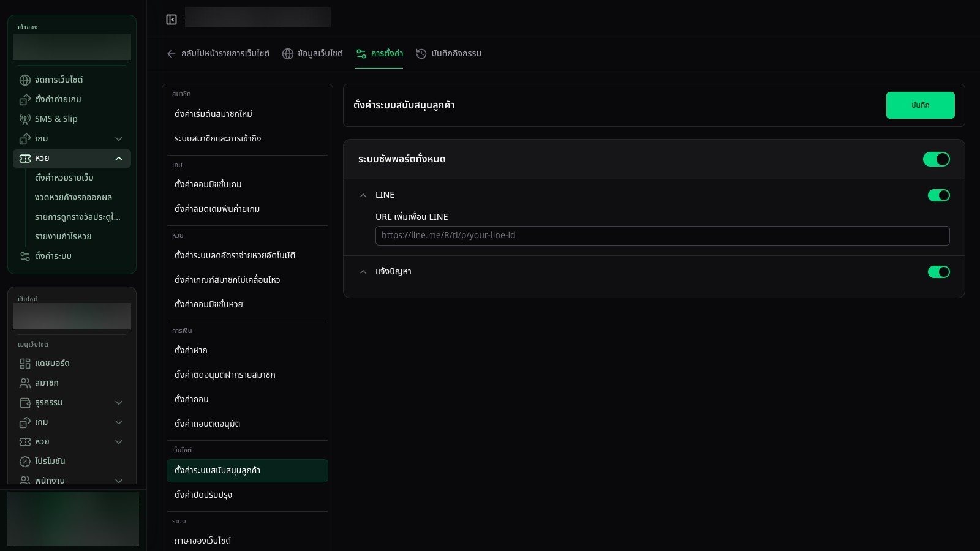Click the sidebar collapse panel icon
This screenshot has height=551, width=980.
[171, 20]
